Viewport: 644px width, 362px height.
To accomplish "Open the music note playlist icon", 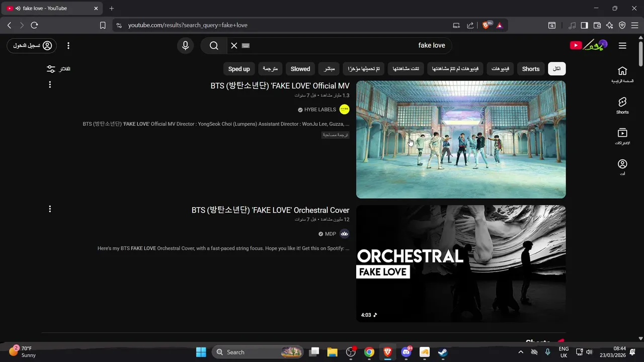I will [572, 25].
